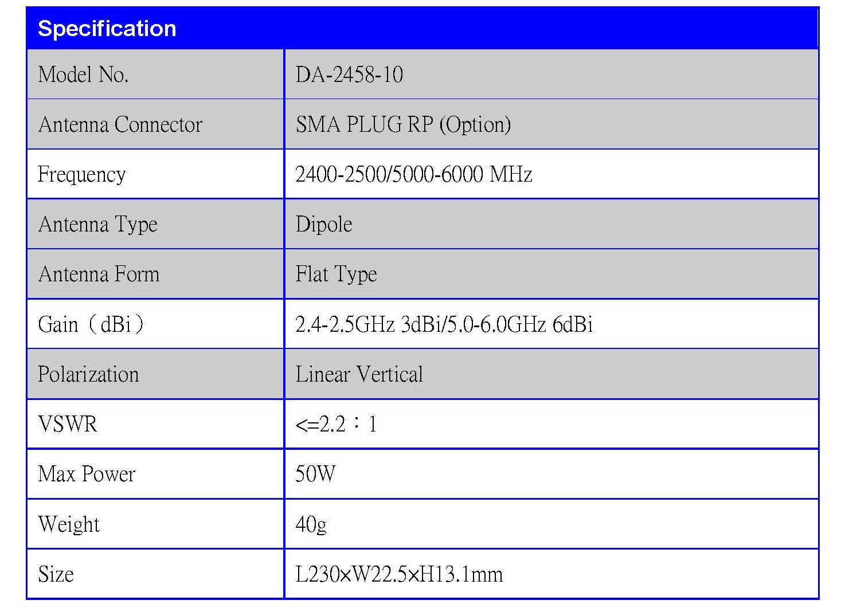
Task: Select the Frequency row label
Action: (x=81, y=174)
